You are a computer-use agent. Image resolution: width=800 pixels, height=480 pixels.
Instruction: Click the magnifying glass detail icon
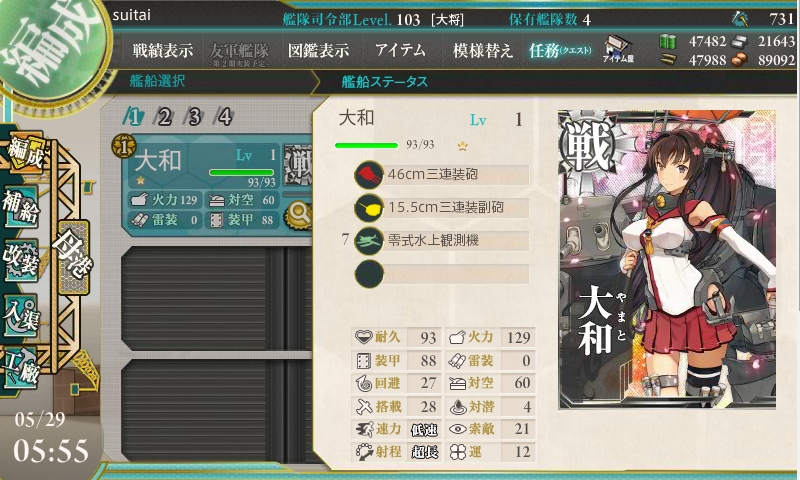300,214
